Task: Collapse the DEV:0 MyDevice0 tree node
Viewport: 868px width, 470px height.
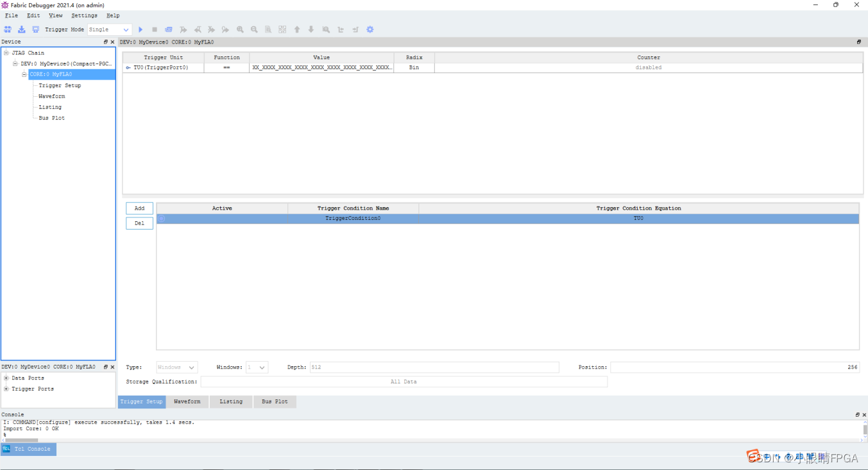Action: tap(15, 64)
